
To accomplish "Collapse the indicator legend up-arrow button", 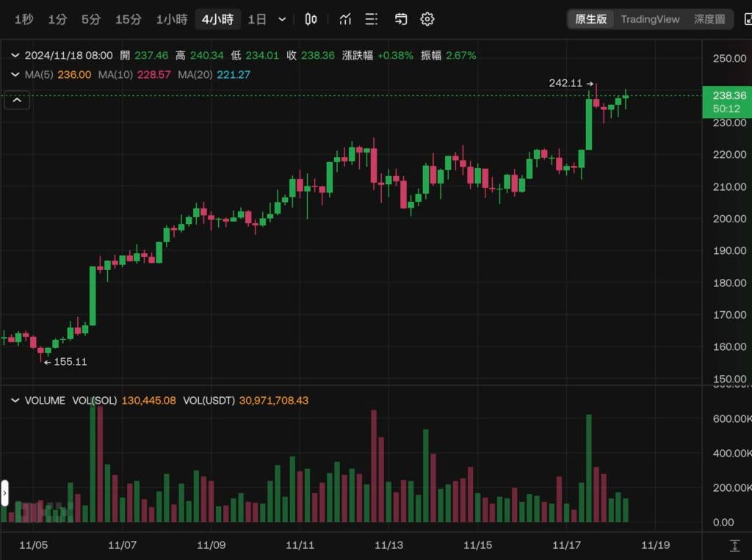I will pos(17,100).
